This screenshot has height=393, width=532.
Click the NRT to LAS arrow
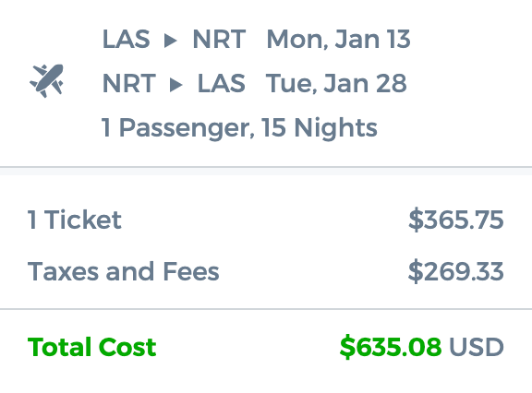pos(175,85)
